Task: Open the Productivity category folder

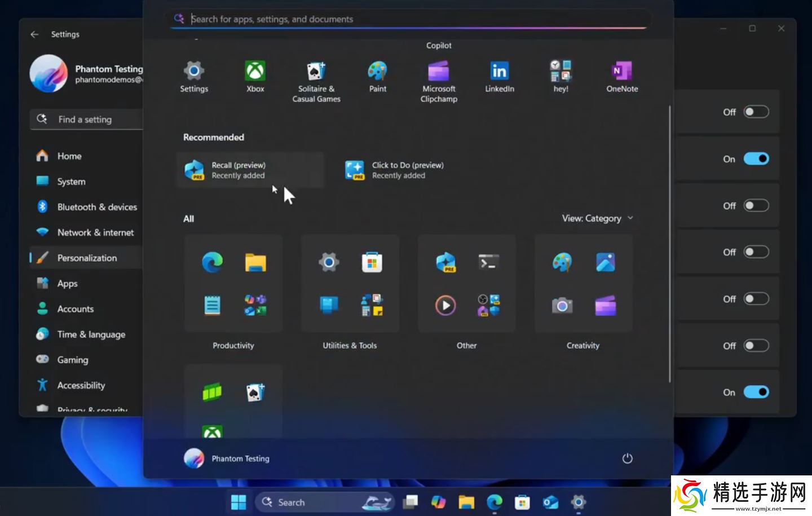Action: pyautogui.click(x=233, y=284)
